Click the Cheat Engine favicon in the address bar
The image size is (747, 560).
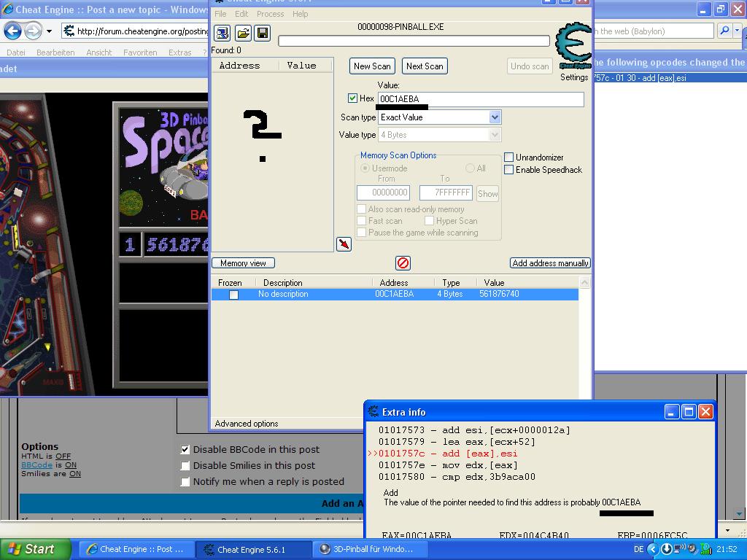click(69, 31)
